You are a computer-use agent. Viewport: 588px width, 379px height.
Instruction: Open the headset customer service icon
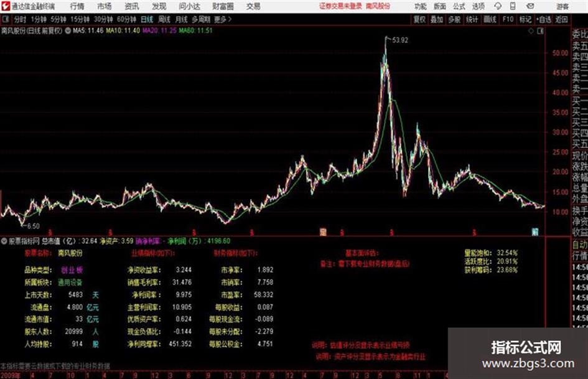click(498, 6)
